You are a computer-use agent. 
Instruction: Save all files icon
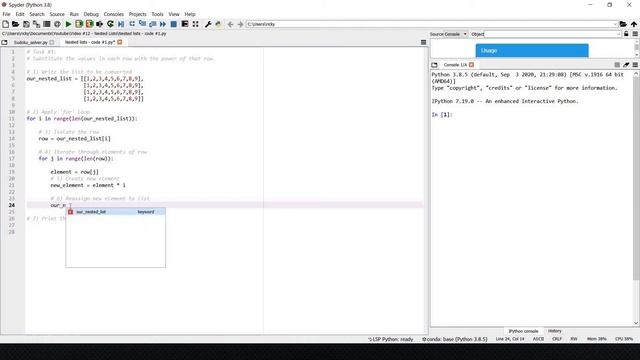(36, 24)
